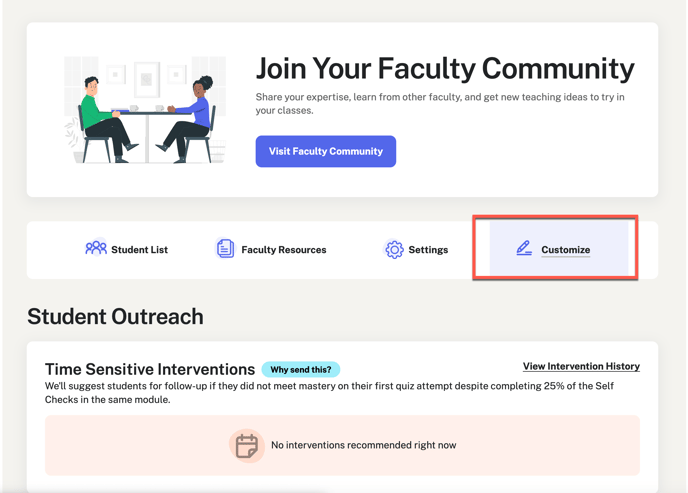Click the Student Outreach heading
The height and width of the screenshot is (493, 688).
115,317
